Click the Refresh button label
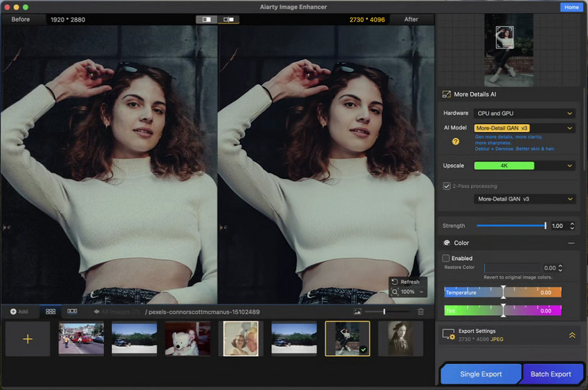Image resolution: width=588 pixels, height=390 pixels. [410, 281]
